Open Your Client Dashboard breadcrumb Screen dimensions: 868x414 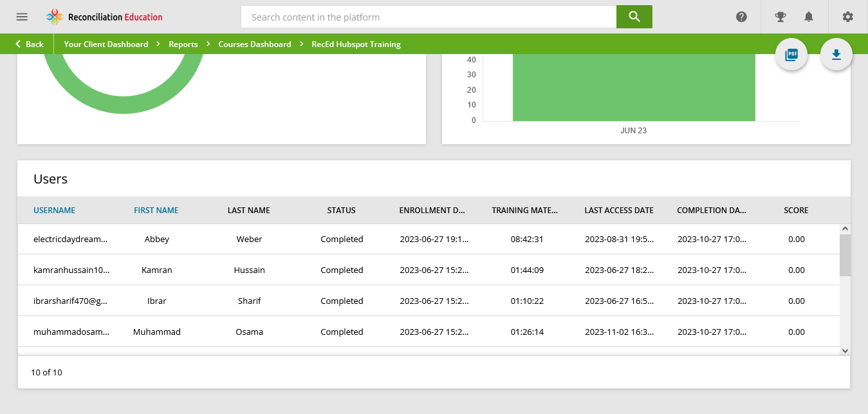tap(107, 44)
